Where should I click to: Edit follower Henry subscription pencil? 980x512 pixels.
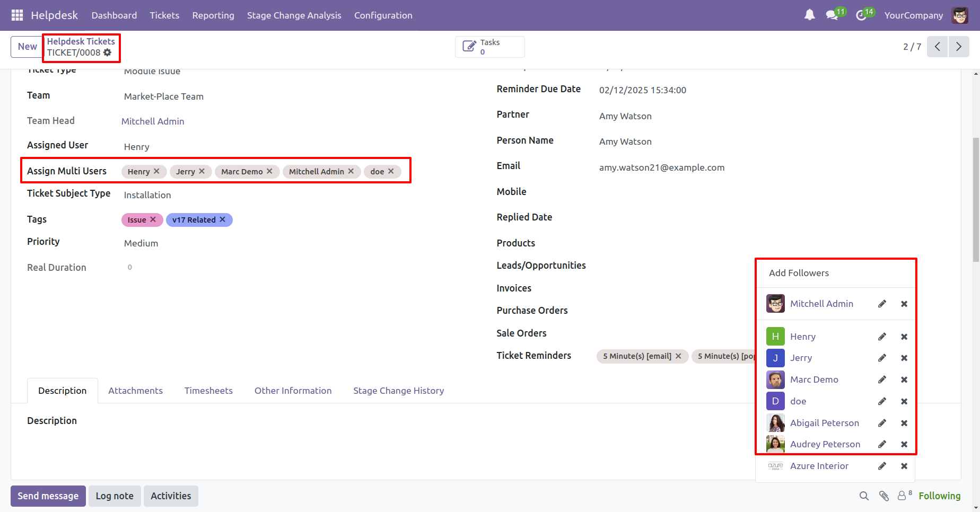882,337
